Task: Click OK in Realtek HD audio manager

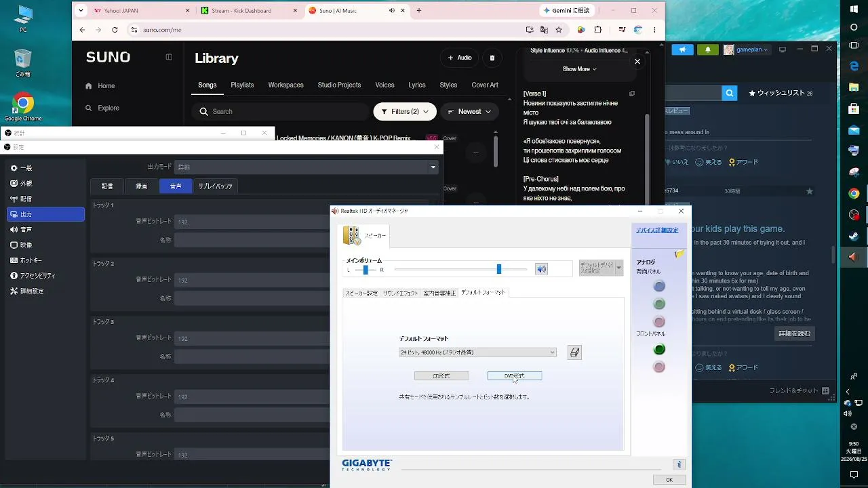Action: point(669,480)
